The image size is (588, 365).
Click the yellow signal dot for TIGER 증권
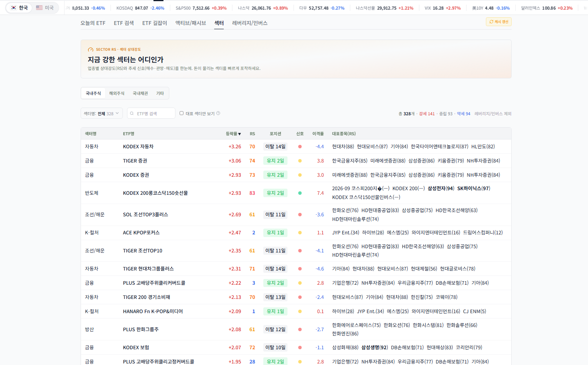coord(300,161)
